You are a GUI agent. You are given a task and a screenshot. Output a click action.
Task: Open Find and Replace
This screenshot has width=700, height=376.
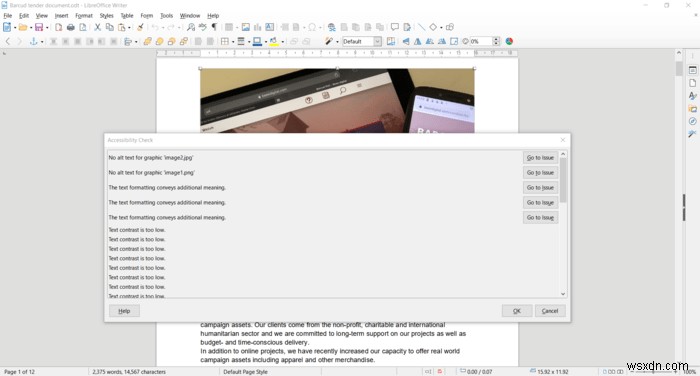tap(191, 27)
